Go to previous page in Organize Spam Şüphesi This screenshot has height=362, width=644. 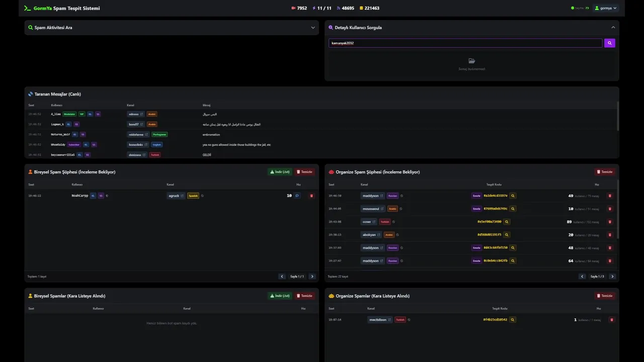pyautogui.click(x=582, y=277)
